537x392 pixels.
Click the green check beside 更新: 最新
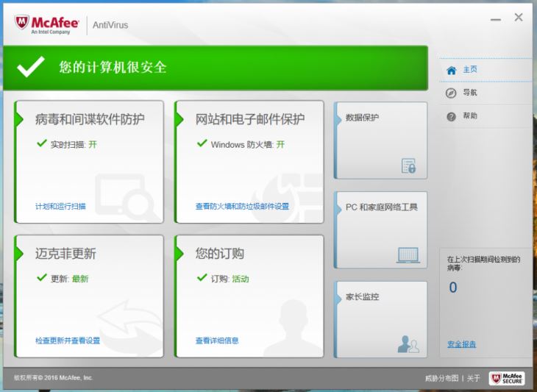point(42,277)
